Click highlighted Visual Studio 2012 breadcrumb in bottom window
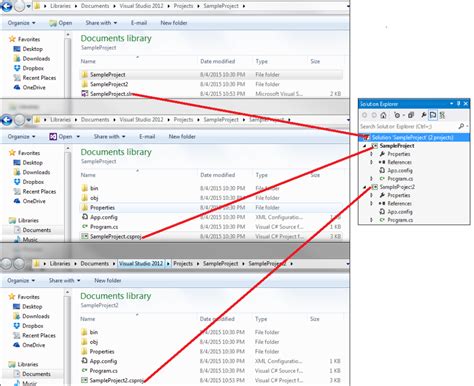 [141, 263]
